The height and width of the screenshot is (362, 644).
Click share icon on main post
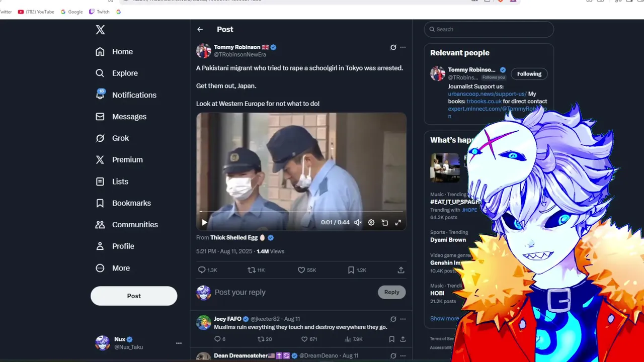point(401,270)
